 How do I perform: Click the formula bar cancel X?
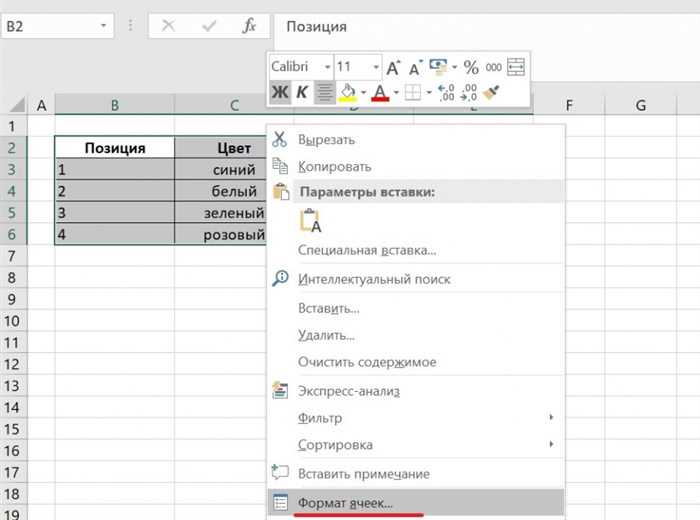point(168,26)
